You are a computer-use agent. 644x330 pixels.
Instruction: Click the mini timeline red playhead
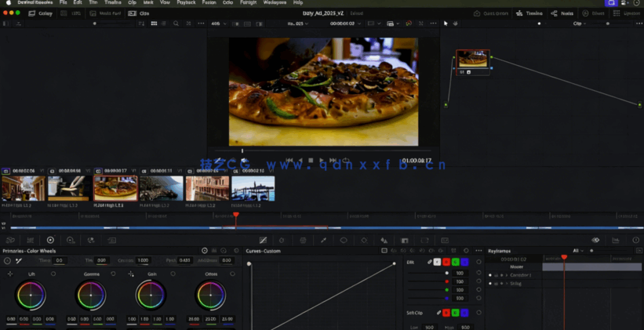coord(236,215)
